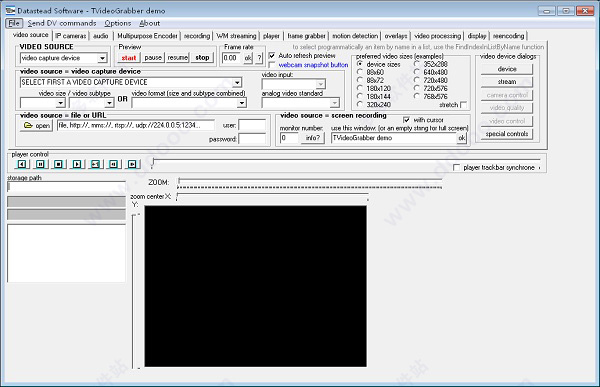
Task: Select the 768x576 video size option
Action: [417, 96]
